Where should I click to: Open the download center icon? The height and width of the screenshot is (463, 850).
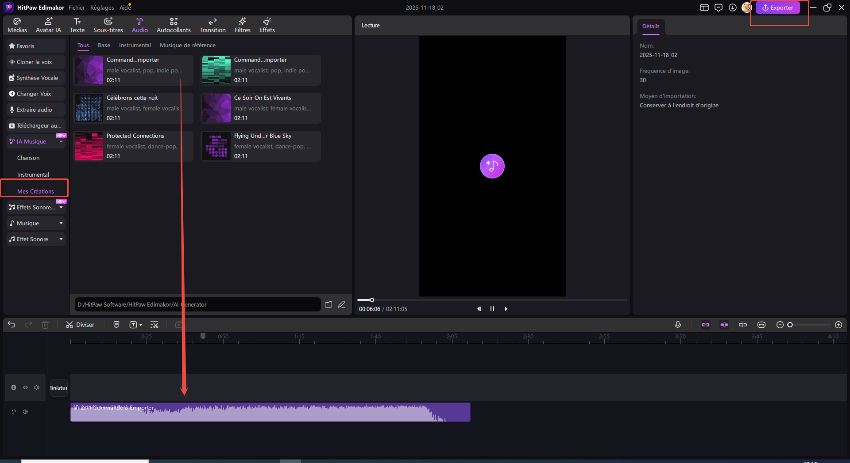732,8
